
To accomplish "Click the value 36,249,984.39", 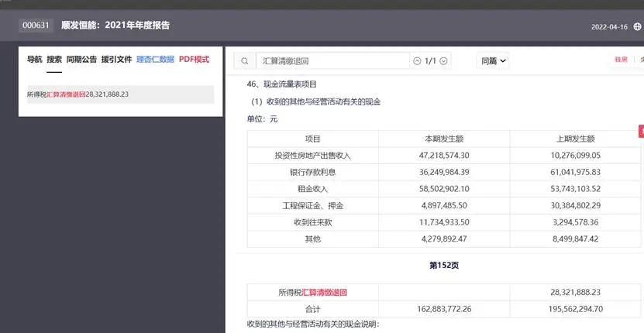I will pos(444,173).
